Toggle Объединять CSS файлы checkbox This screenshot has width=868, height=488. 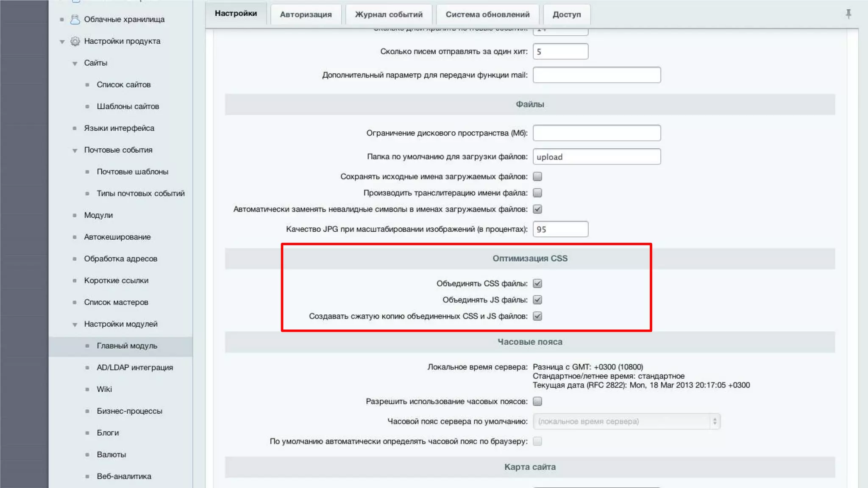[x=537, y=283]
